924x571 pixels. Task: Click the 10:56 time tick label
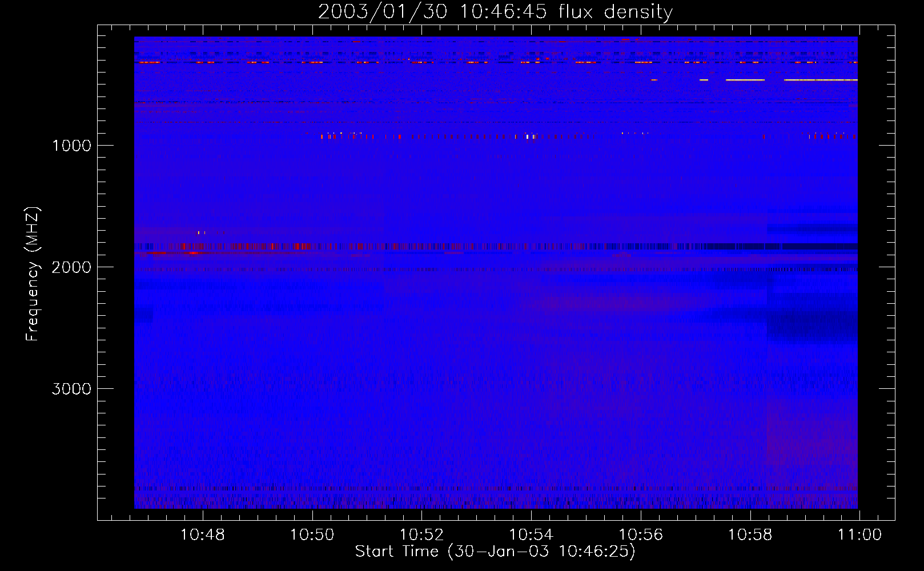pyautogui.click(x=641, y=535)
